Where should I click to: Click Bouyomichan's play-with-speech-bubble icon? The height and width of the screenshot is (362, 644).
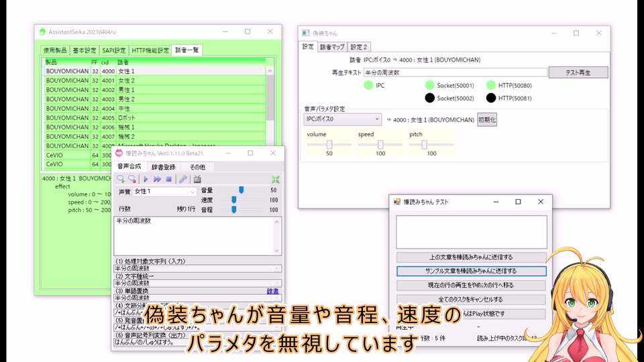120,179
